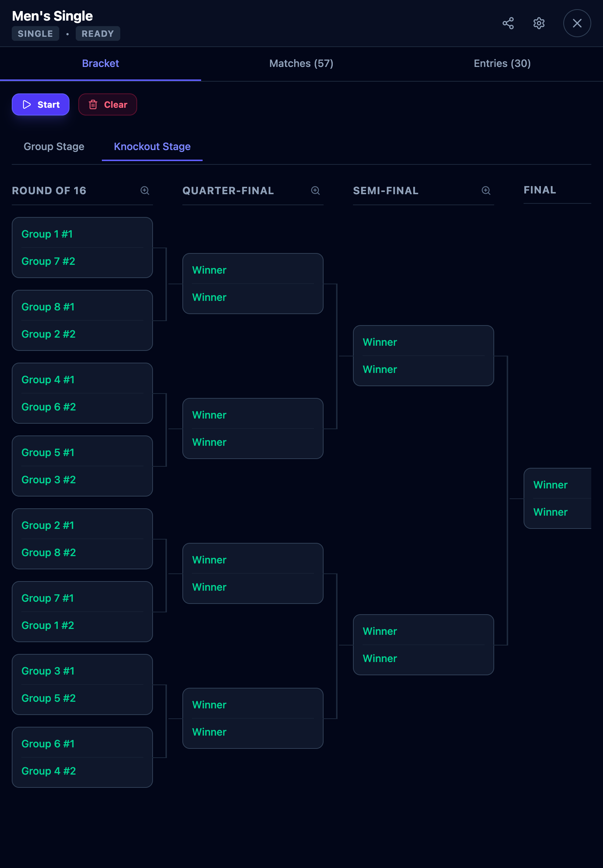Open the settings gear icon

tap(538, 24)
